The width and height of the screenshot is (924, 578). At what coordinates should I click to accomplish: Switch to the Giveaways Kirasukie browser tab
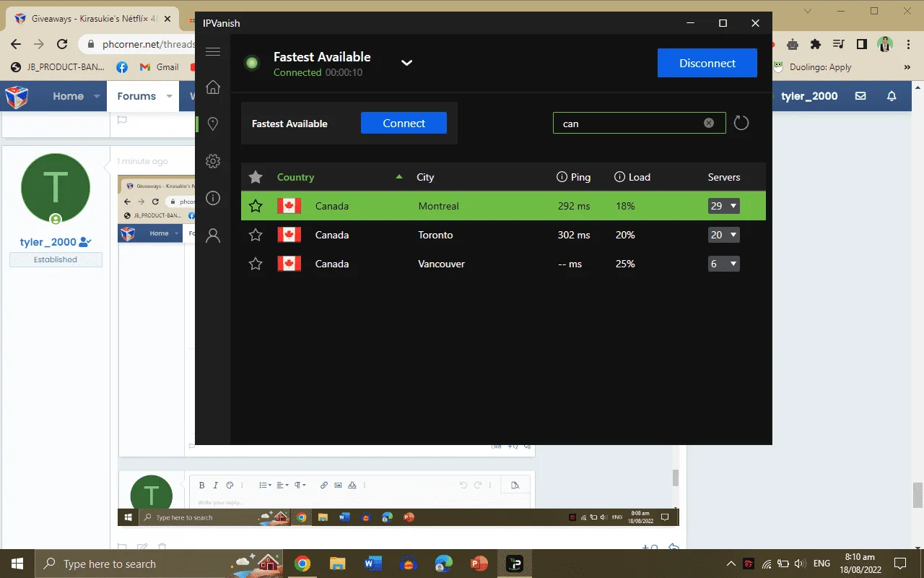pos(94,18)
